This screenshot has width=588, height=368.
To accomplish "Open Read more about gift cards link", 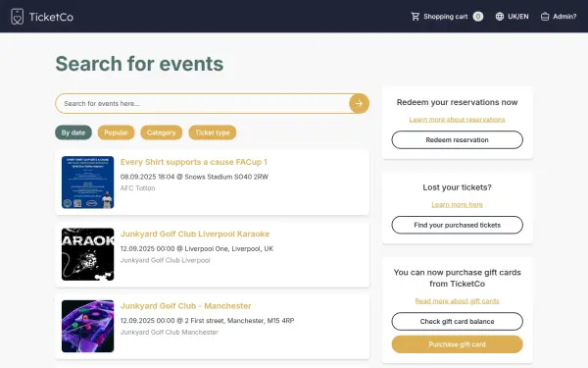I will (457, 301).
